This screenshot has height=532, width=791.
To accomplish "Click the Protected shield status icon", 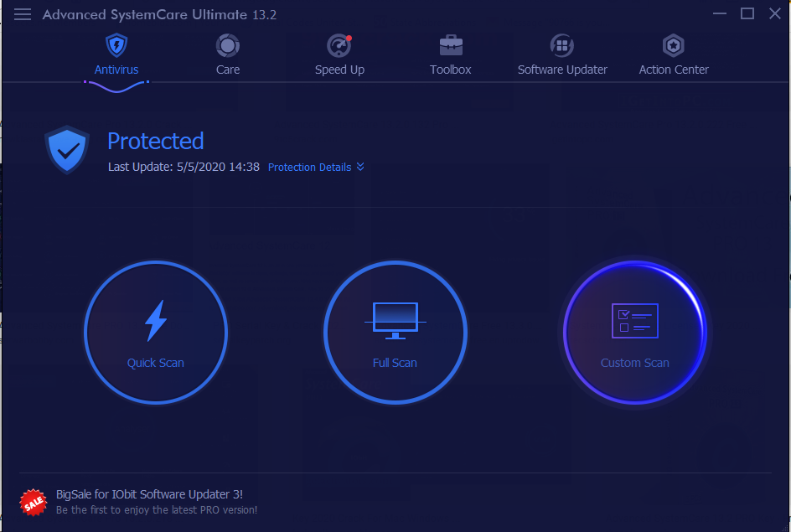I will click(x=67, y=150).
